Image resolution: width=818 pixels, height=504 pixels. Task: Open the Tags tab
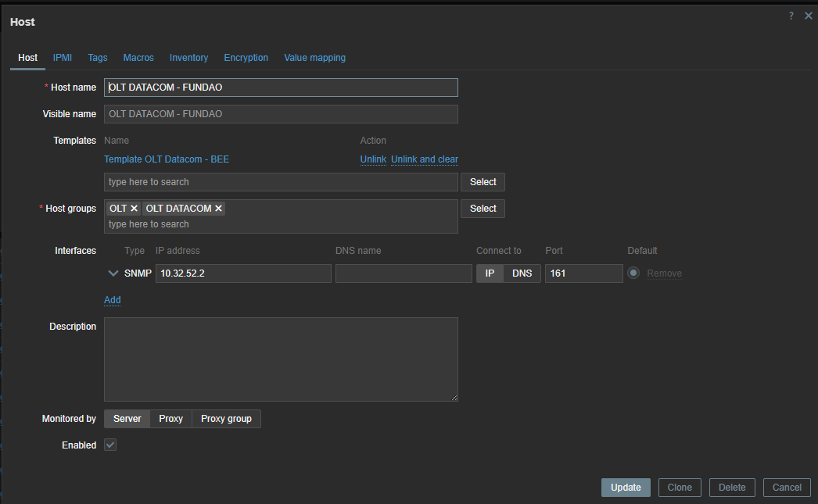pos(98,58)
